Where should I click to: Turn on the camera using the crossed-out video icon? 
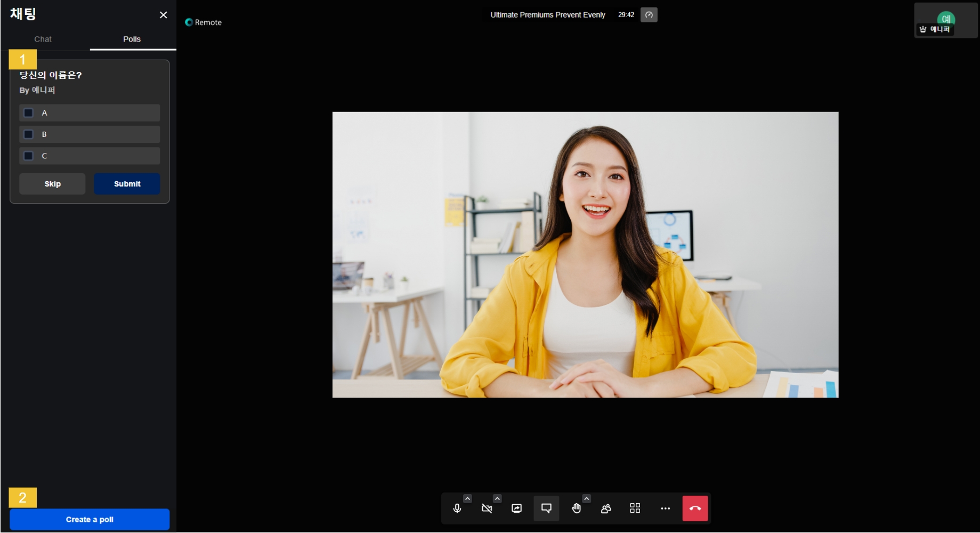coord(487,508)
